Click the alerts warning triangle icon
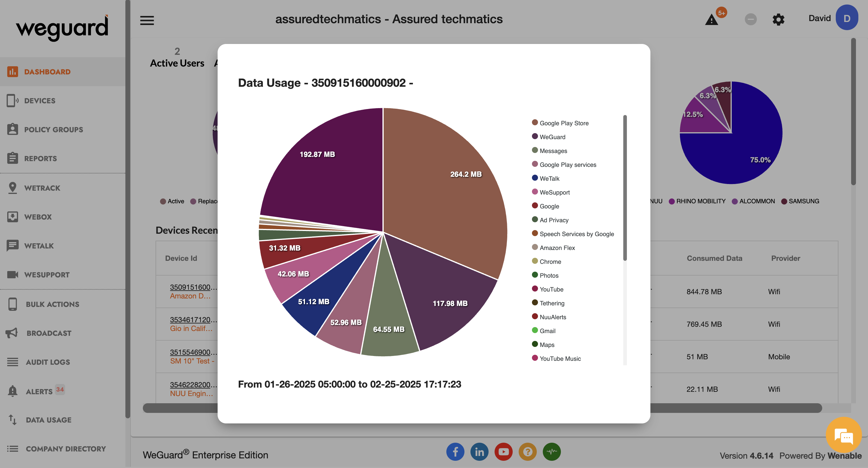The image size is (868, 468). pyautogui.click(x=711, y=20)
